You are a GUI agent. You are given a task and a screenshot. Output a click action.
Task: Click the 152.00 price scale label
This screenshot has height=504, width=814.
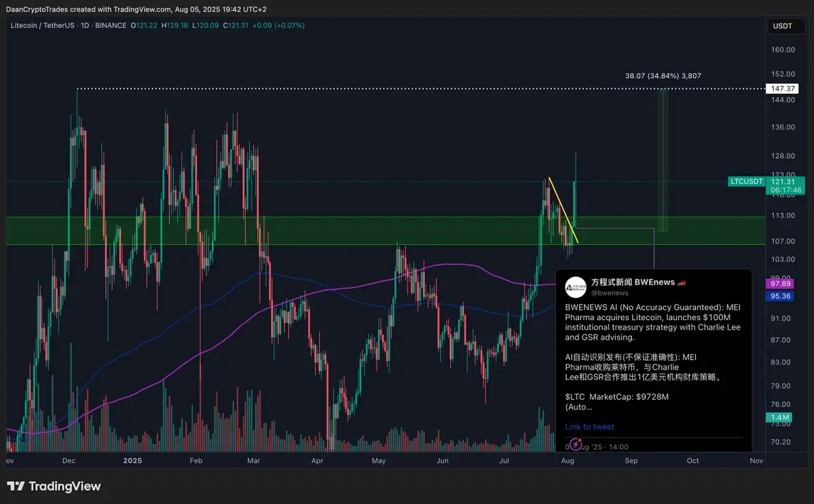(783, 74)
